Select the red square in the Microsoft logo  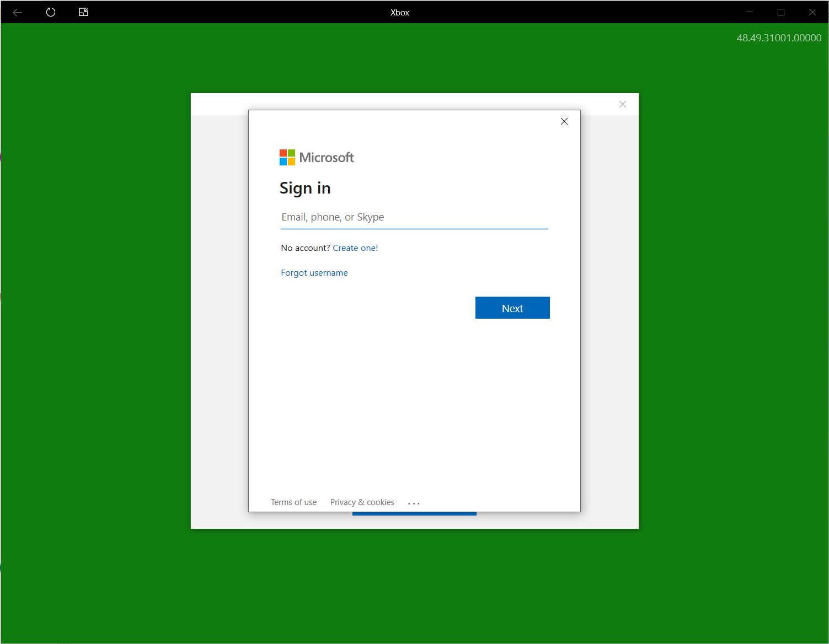point(284,154)
